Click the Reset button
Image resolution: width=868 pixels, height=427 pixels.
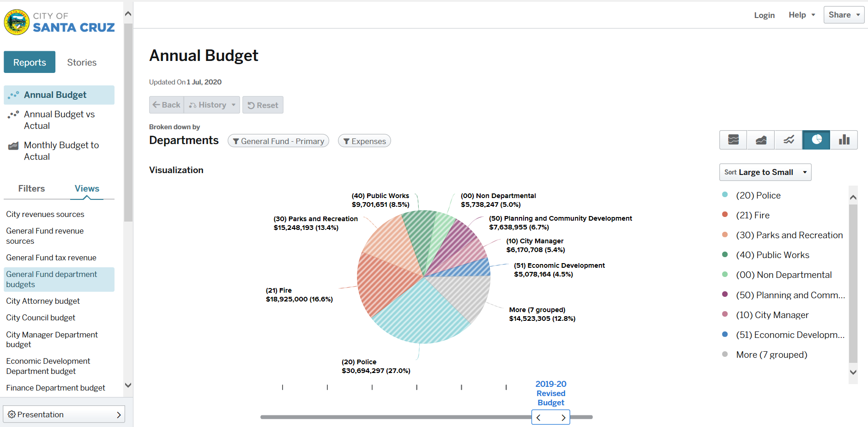[x=263, y=105]
